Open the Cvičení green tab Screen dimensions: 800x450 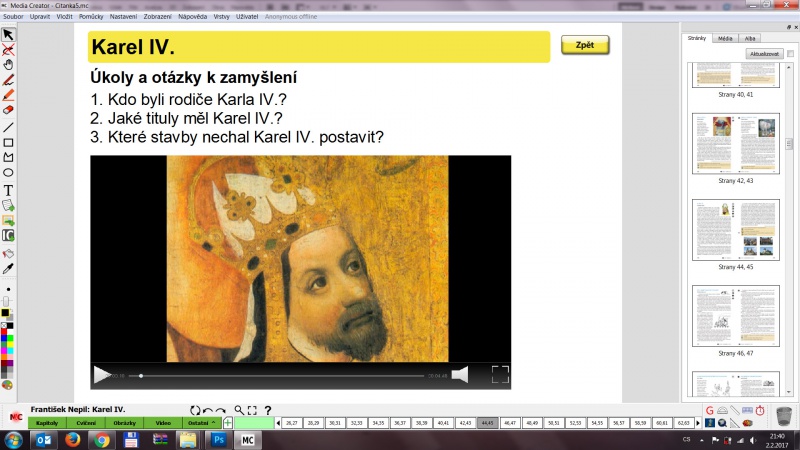(86, 422)
